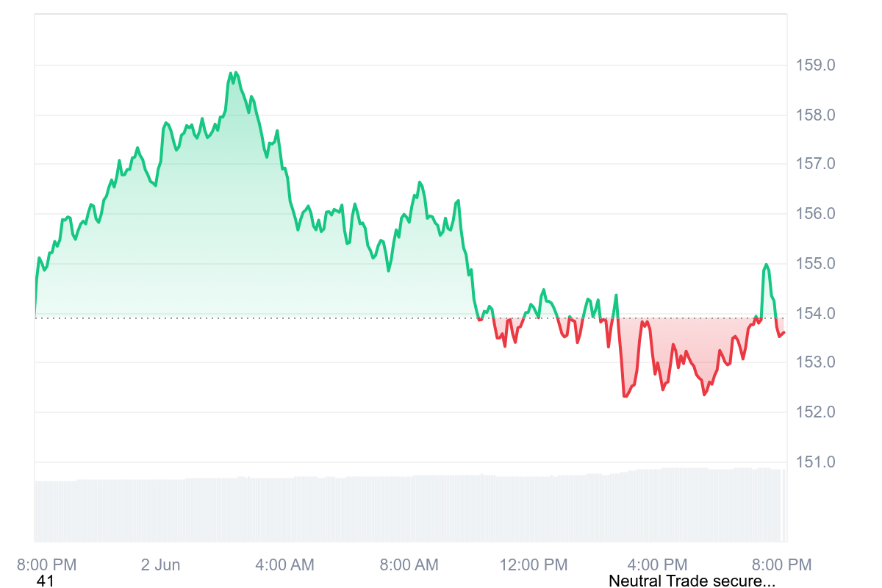Select the 155.0 price level label

click(815, 264)
